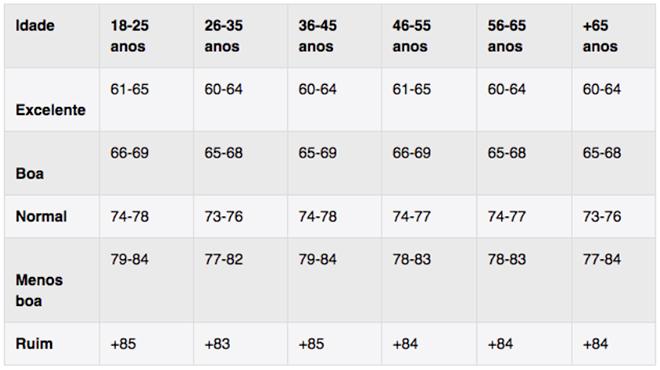Select the Boa row label

point(29,173)
